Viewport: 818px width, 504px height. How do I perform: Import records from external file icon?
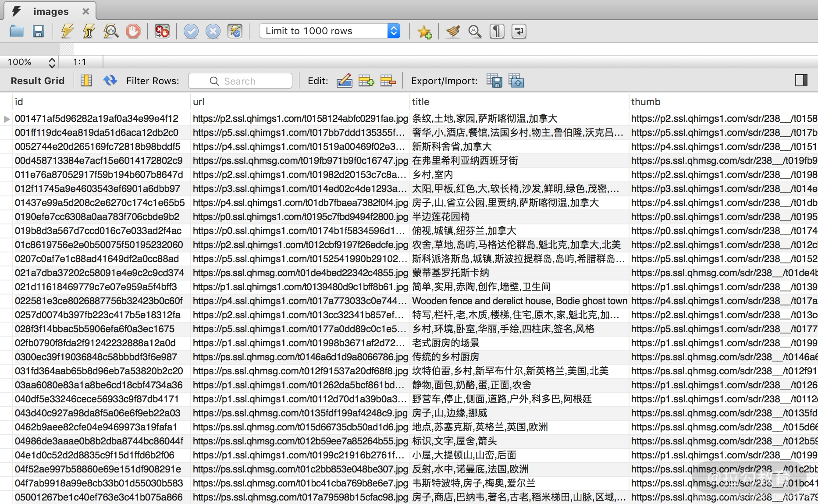[516, 81]
